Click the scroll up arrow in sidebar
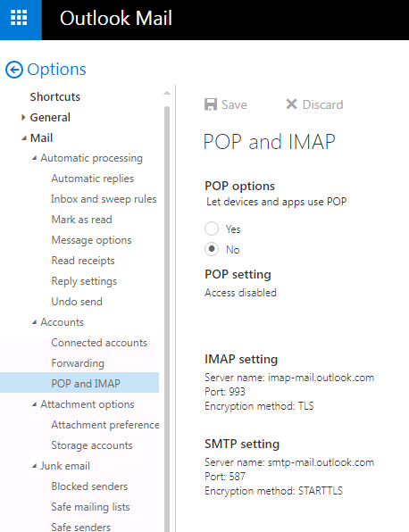This screenshot has width=409, height=532. (x=167, y=93)
